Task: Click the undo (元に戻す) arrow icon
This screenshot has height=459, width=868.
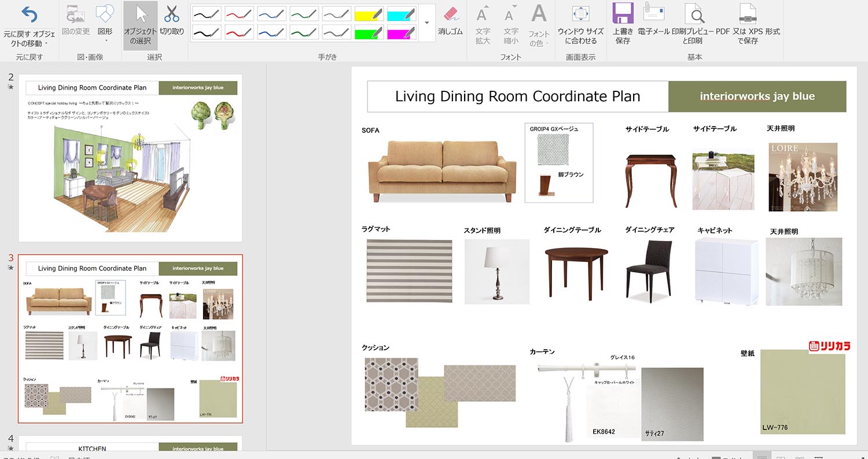Action: click(x=29, y=15)
